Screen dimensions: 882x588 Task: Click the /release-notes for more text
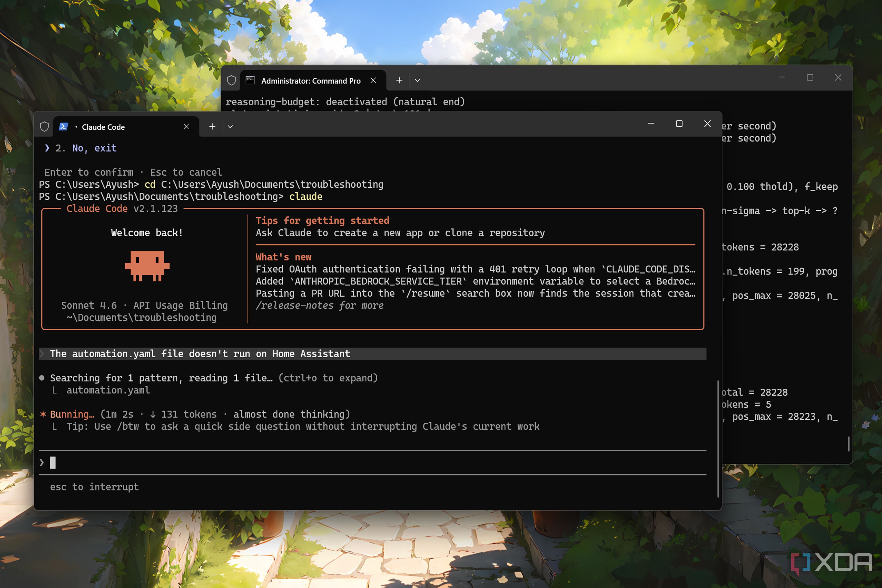coord(319,305)
